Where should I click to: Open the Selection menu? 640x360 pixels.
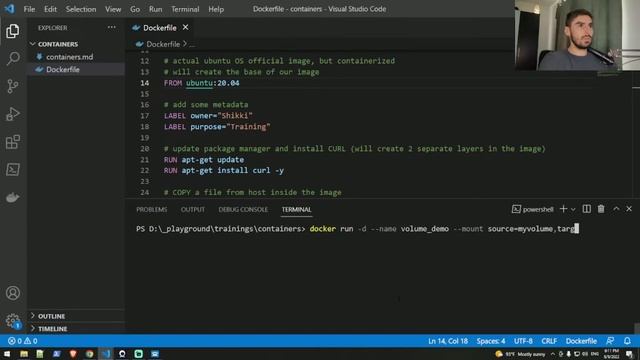click(81, 9)
